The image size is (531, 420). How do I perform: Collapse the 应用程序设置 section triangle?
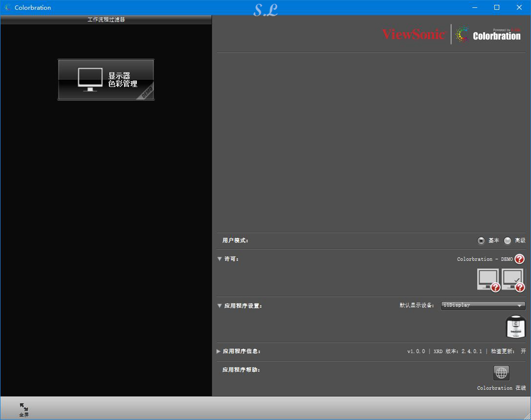[219, 305]
